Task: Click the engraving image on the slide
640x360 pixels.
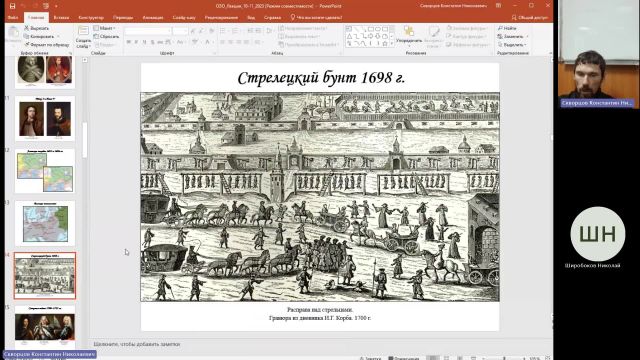Action: pos(320,197)
